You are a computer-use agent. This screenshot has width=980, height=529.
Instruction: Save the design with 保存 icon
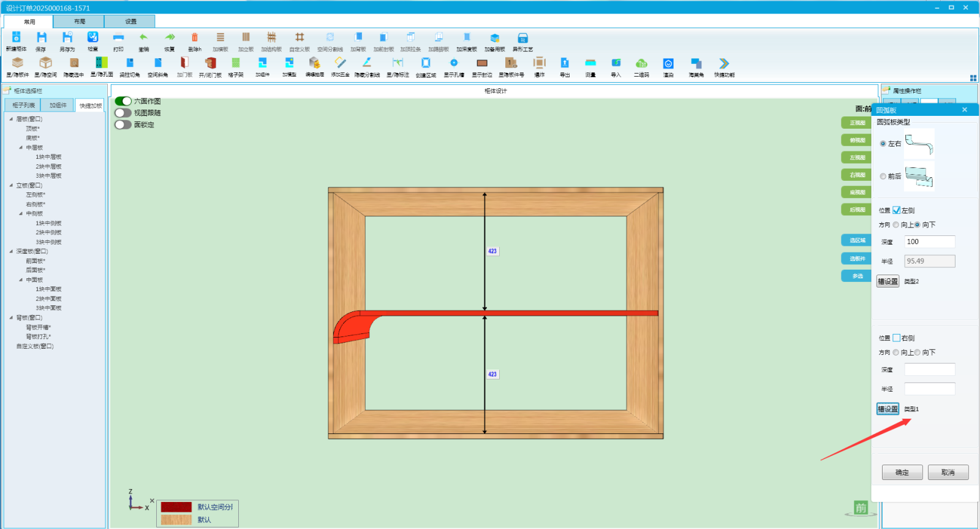(x=41, y=37)
